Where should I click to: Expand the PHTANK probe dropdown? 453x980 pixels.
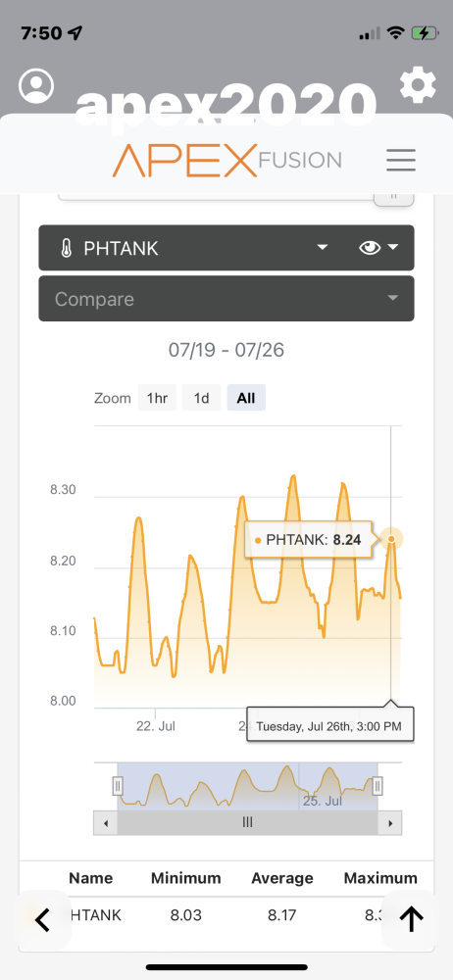click(x=322, y=248)
